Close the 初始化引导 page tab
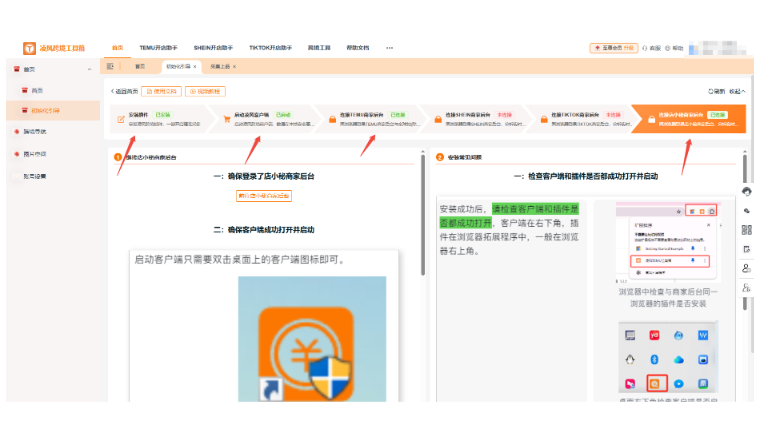Screen dimensions: 760x440 (195, 66)
